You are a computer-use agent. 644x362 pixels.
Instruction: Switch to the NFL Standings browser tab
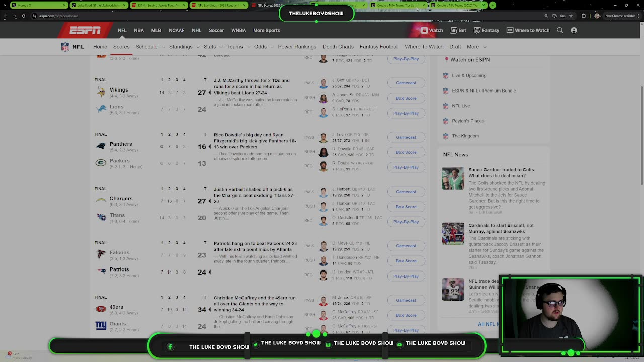(x=218, y=5)
